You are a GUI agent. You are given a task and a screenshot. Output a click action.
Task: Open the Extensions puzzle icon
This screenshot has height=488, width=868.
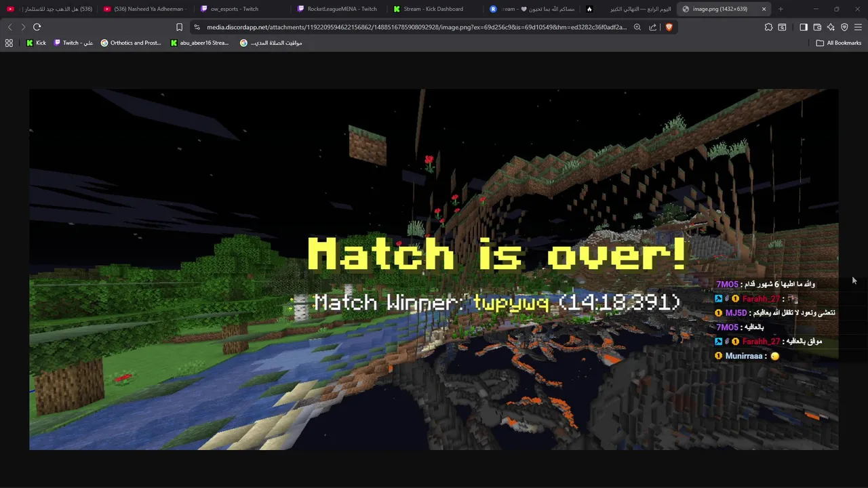pyautogui.click(x=768, y=27)
